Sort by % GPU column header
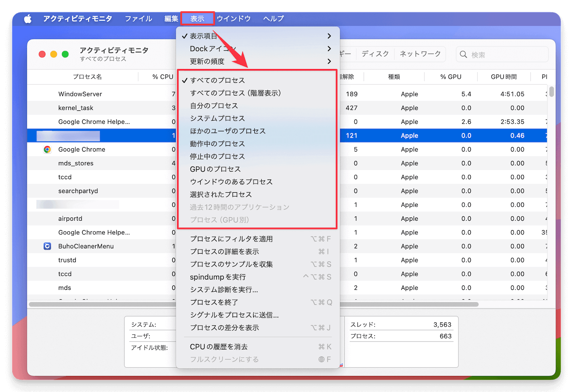Screen dimensions: 573x392 [451, 77]
